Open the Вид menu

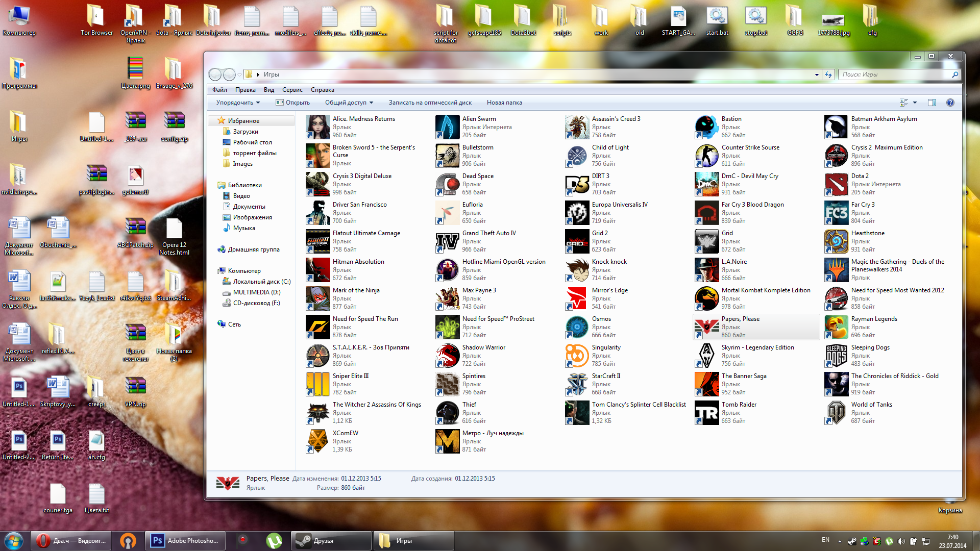(x=269, y=90)
